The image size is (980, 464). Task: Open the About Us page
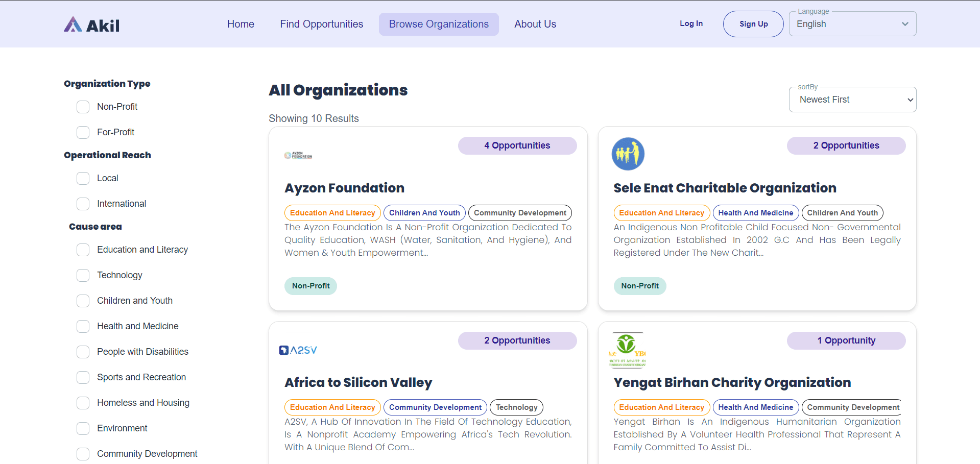point(535,24)
